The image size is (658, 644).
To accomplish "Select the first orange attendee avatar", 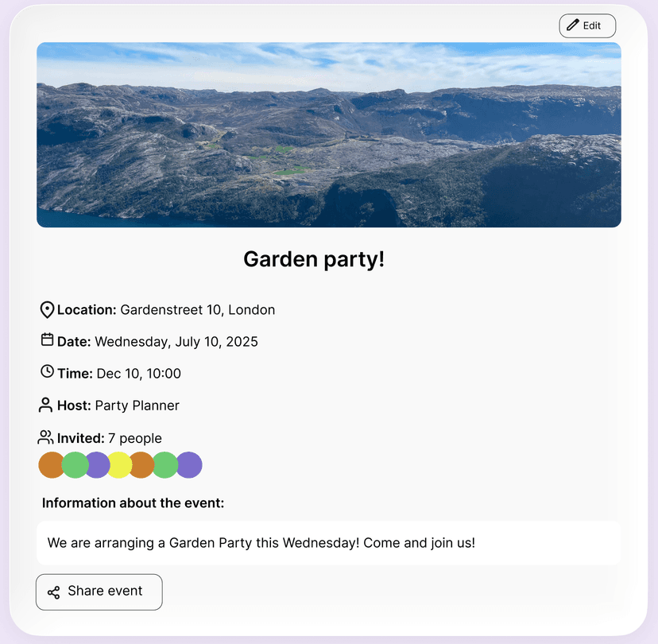I will [51, 464].
